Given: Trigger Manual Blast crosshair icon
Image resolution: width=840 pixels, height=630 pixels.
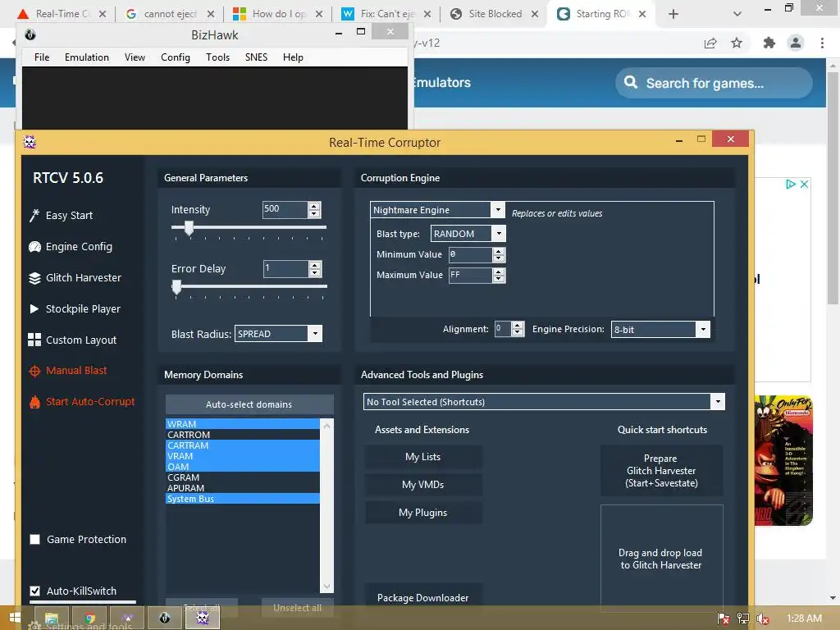Looking at the screenshot, I should click(x=34, y=371).
